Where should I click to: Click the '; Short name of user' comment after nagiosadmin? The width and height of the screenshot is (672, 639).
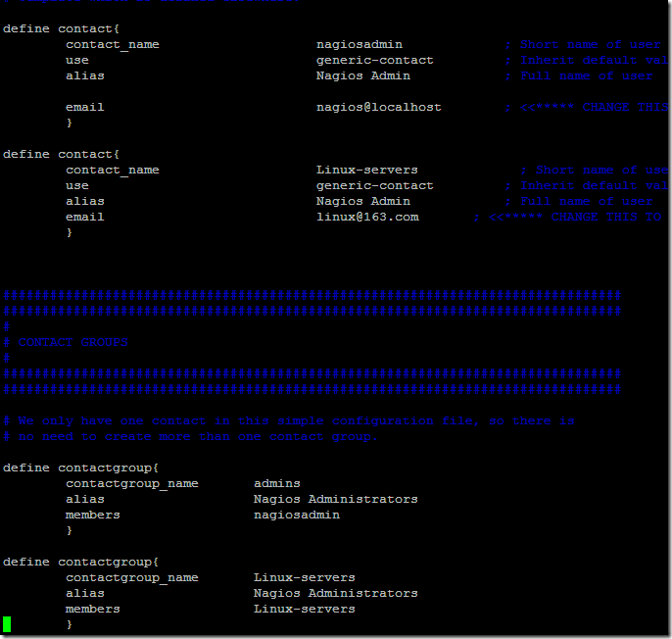pos(583,45)
